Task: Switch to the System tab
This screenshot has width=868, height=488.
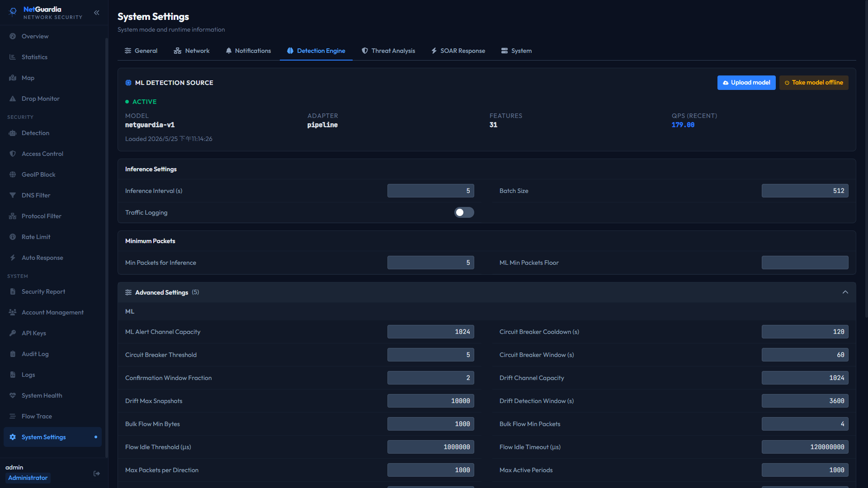Action: (x=516, y=51)
